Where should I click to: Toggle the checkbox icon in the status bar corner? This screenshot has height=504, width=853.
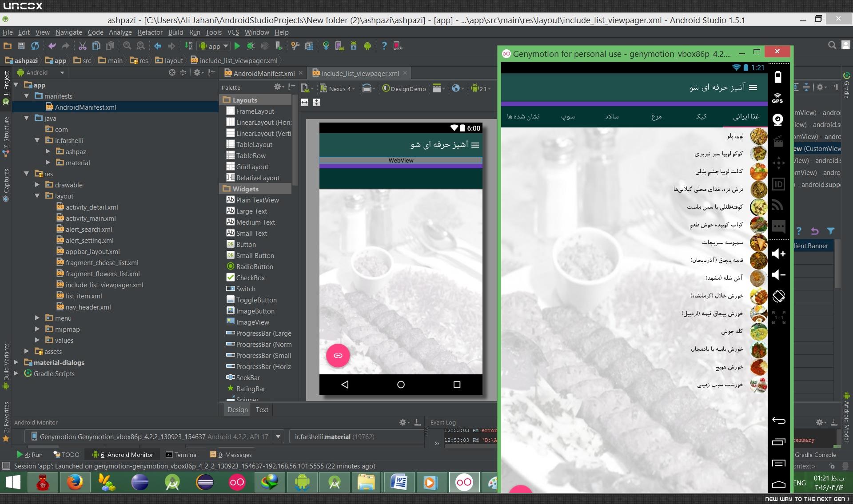[6, 466]
